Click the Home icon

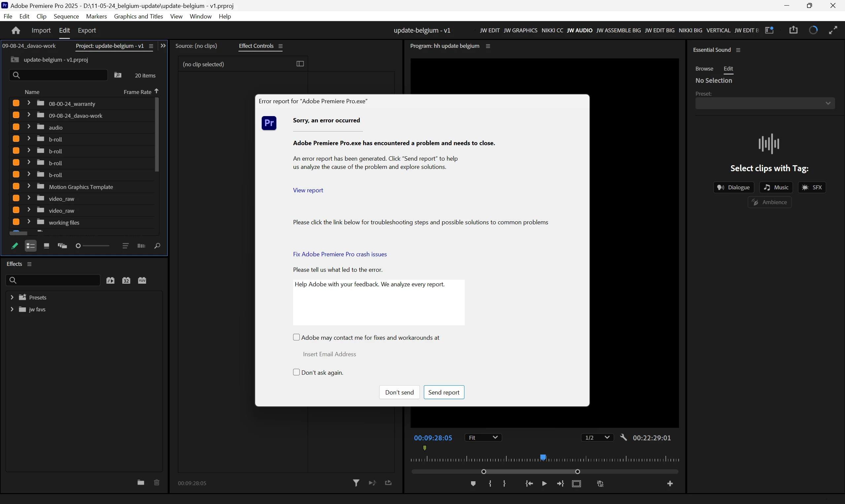[x=16, y=31]
